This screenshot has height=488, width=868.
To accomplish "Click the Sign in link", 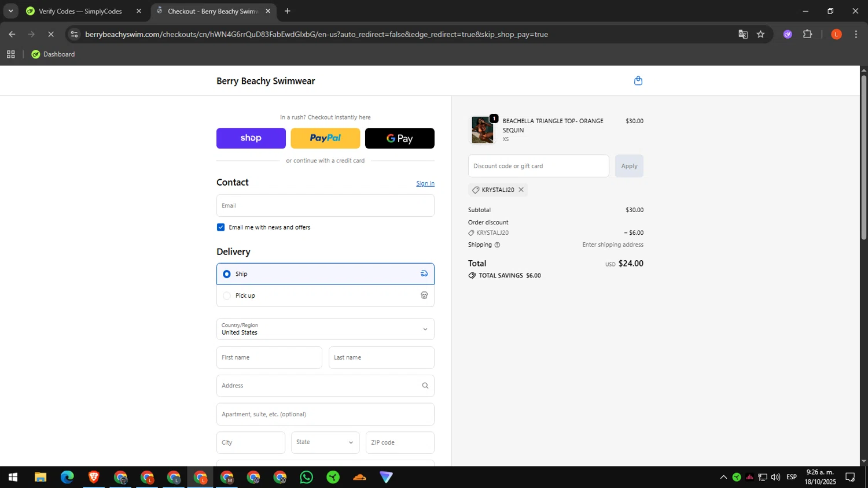I will pos(425,183).
